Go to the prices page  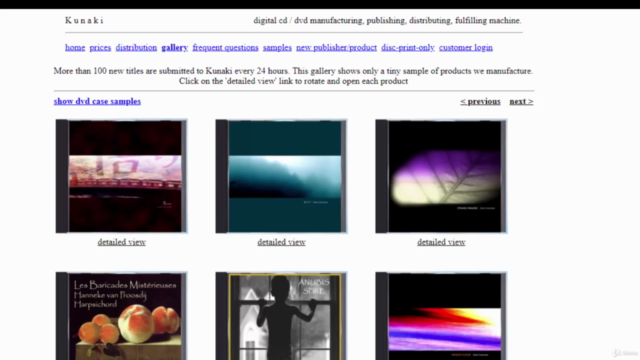pyautogui.click(x=100, y=47)
